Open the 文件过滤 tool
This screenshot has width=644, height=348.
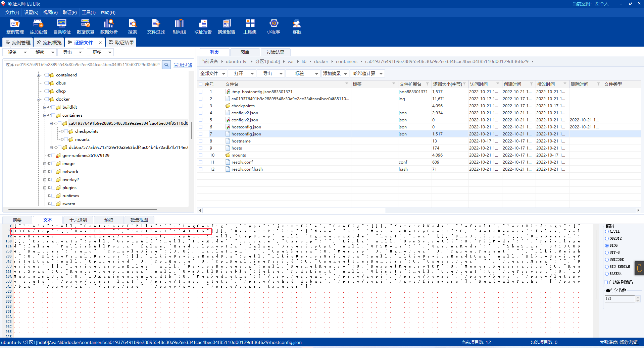pyautogui.click(x=156, y=26)
